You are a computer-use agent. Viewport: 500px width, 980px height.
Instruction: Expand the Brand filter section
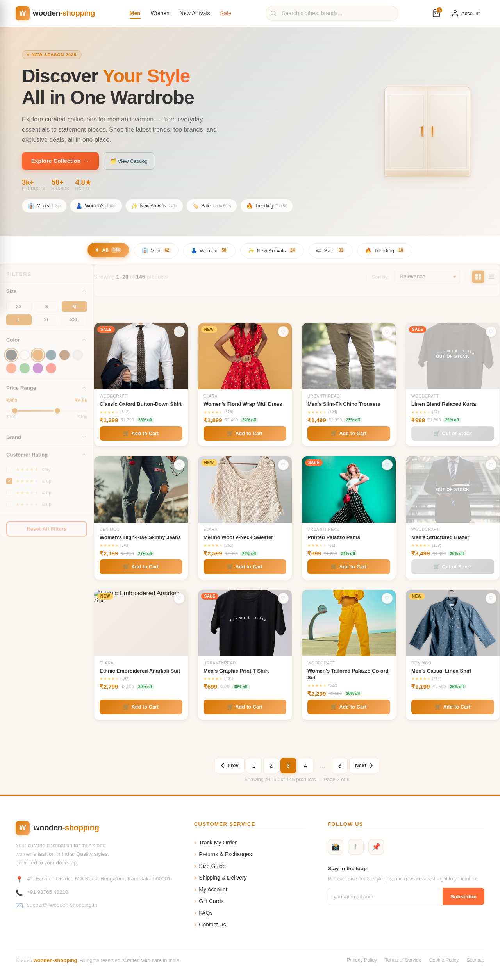pos(84,437)
